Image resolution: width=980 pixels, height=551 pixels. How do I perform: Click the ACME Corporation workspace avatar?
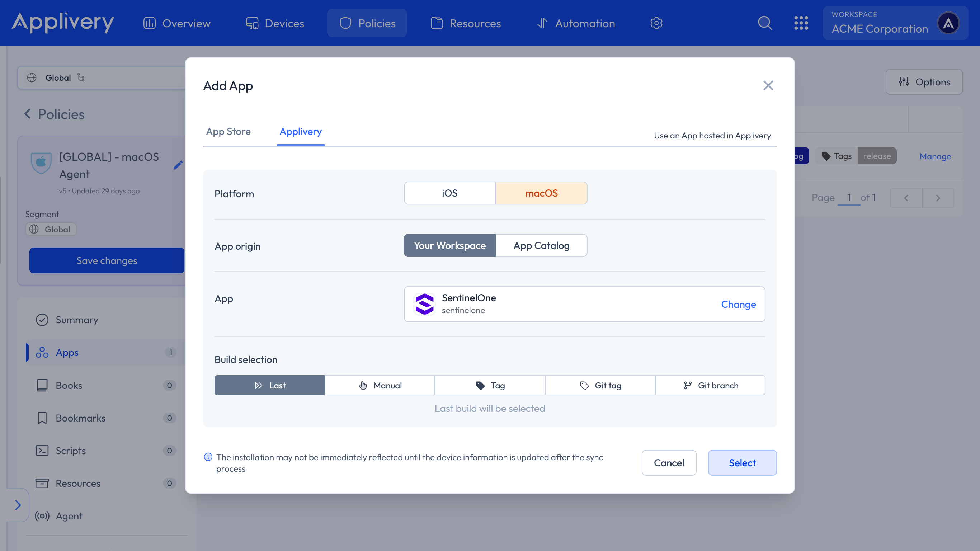click(x=948, y=23)
